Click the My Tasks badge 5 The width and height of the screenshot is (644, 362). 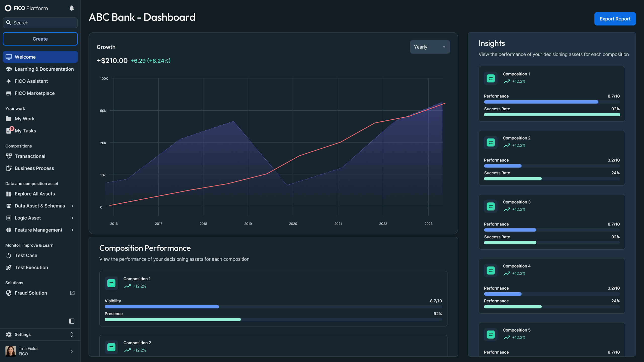12,128
